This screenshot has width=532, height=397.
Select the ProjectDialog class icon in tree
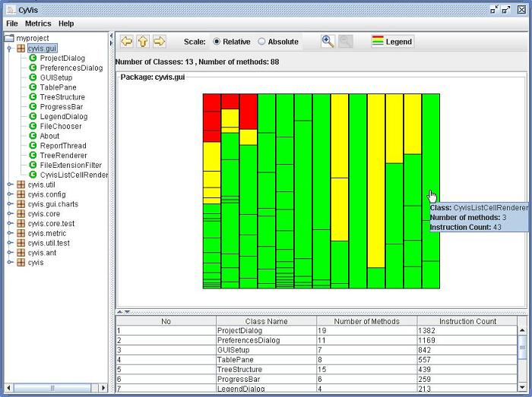tap(33, 58)
